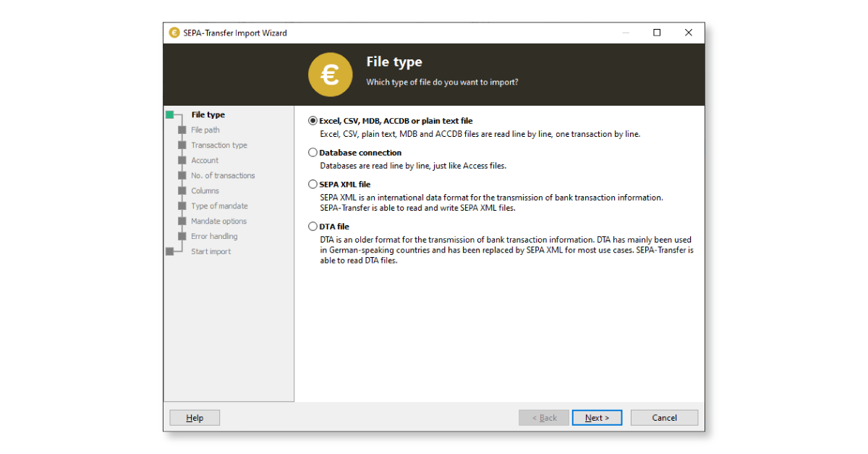Viewport: 868px width, 454px height.
Task: Click the small SEPA-Transfer title bar icon
Action: [174, 33]
